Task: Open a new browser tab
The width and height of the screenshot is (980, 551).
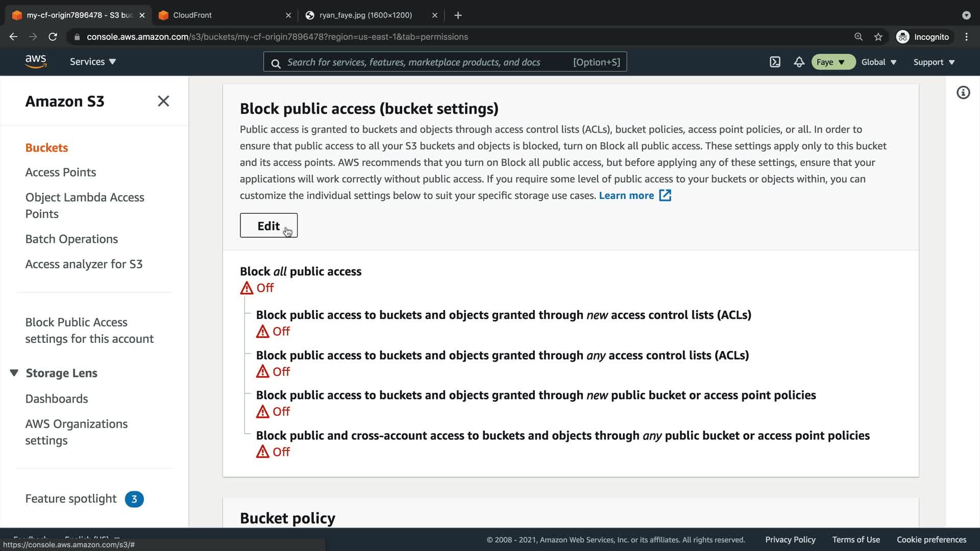Action: click(458, 15)
